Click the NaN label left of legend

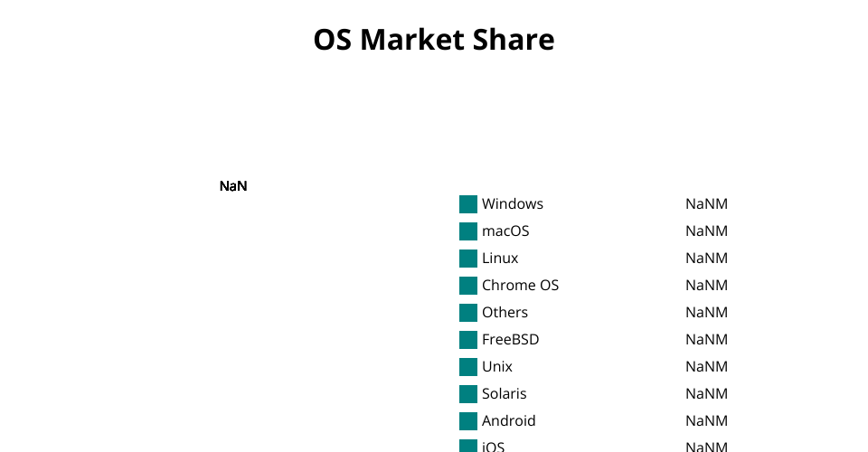click(x=233, y=186)
